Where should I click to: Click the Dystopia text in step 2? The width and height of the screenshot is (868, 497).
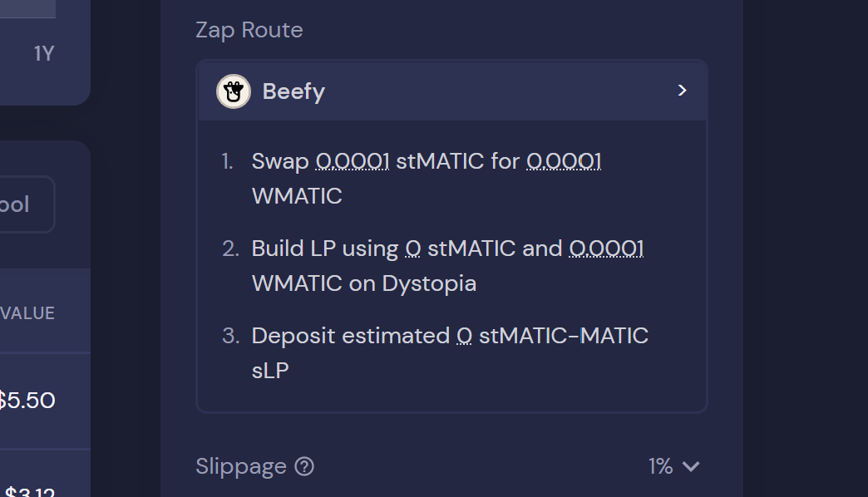coord(429,283)
